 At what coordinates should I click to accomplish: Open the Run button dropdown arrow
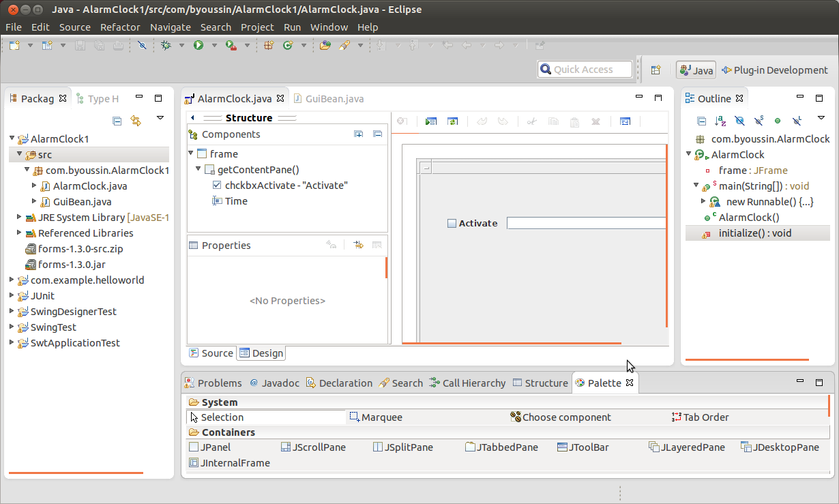coord(214,46)
